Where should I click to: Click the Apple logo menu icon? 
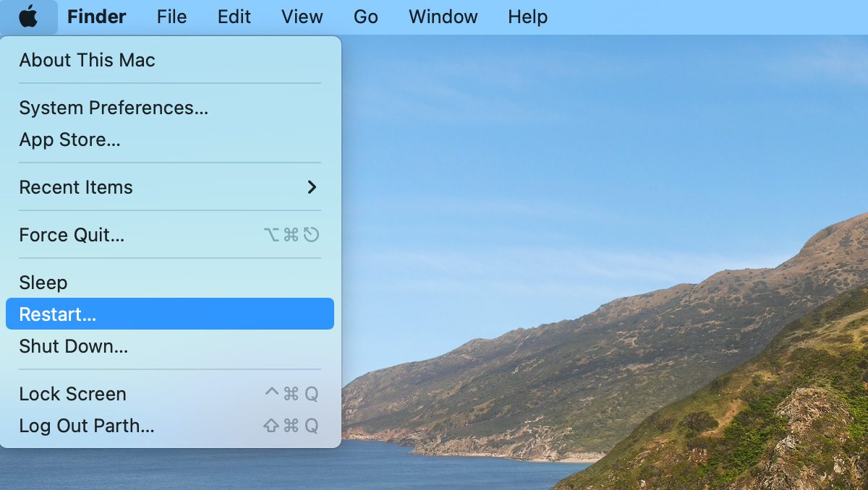(x=28, y=17)
